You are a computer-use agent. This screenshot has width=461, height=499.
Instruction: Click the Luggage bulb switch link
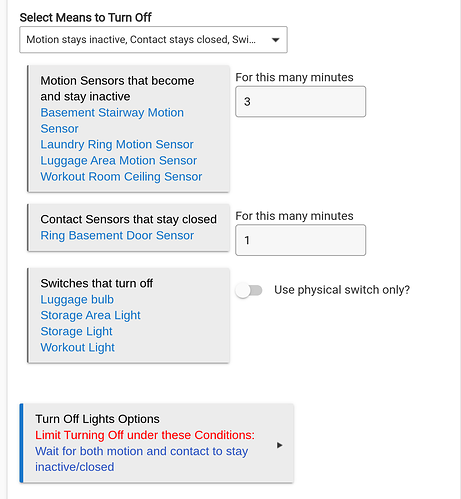(77, 299)
